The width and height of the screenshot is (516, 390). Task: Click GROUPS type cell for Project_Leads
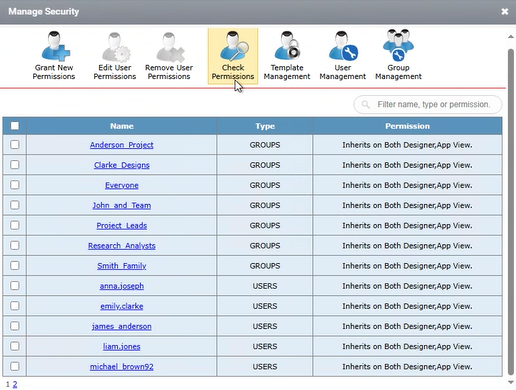point(265,226)
